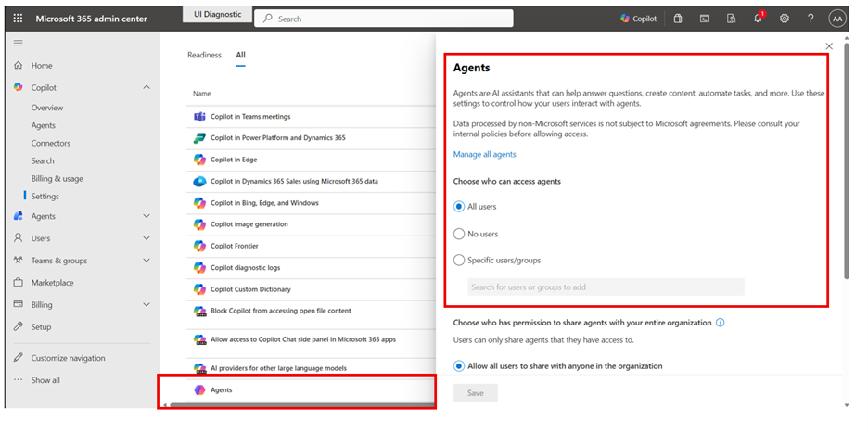Select the No users radio button

coord(459,235)
